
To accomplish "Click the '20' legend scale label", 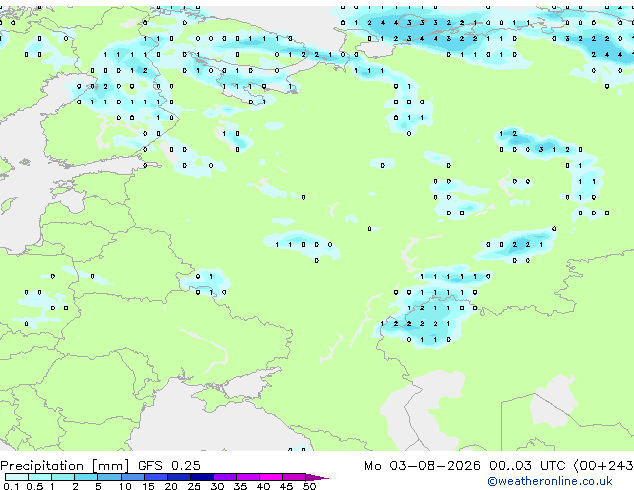I will [x=171, y=486].
